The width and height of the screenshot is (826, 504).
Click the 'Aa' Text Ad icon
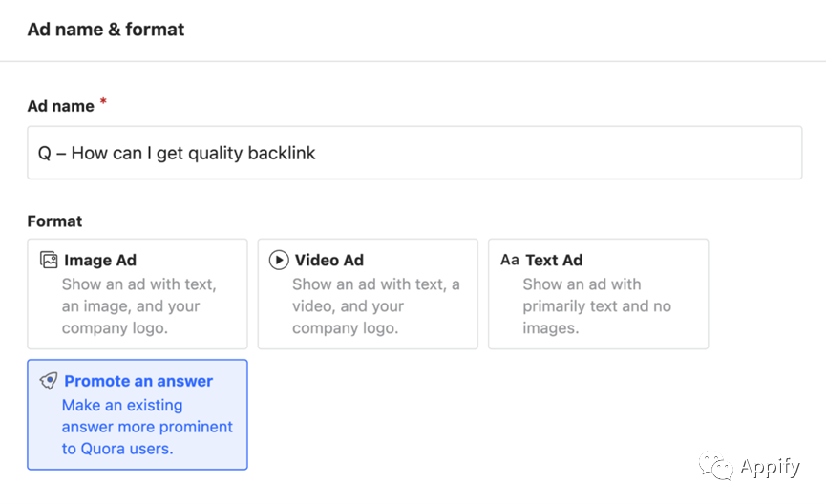509,260
